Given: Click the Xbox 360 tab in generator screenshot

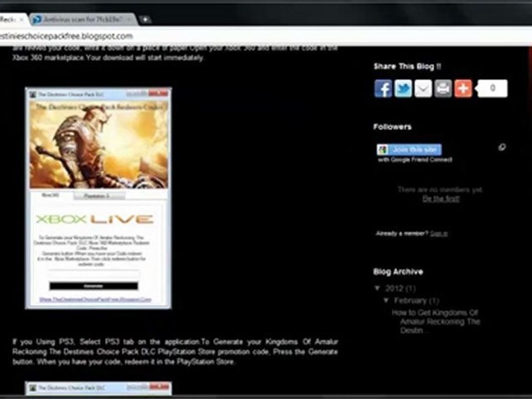Looking at the screenshot, I should pos(50,195).
